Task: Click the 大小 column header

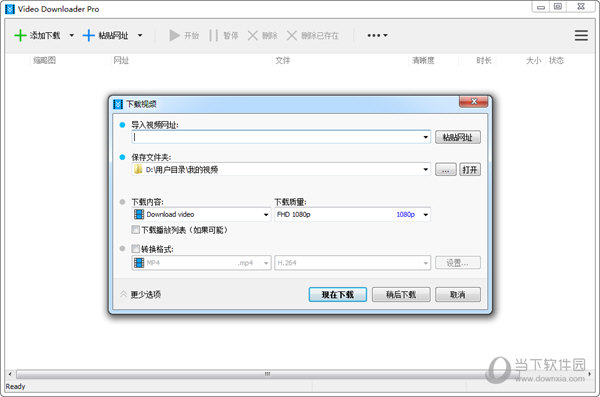Action: point(533,60)
